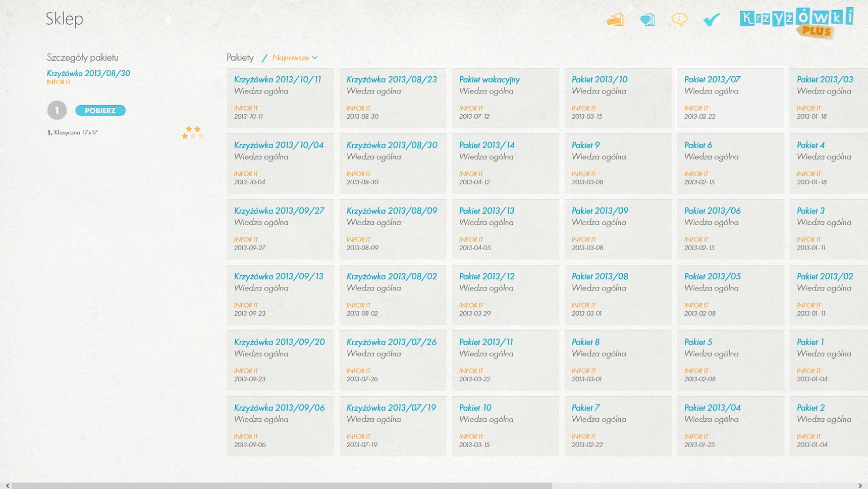Click the star rating of Klasyczna 17x17
Image resolution: width=868 pixels, height=489 pixels.
(x=193, y=132)
